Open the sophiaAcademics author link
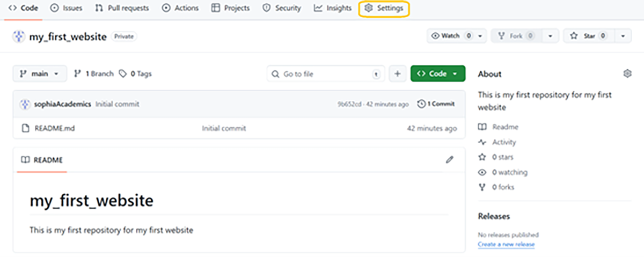The height and width of the screenshot is (257, 644). point(62,104)
